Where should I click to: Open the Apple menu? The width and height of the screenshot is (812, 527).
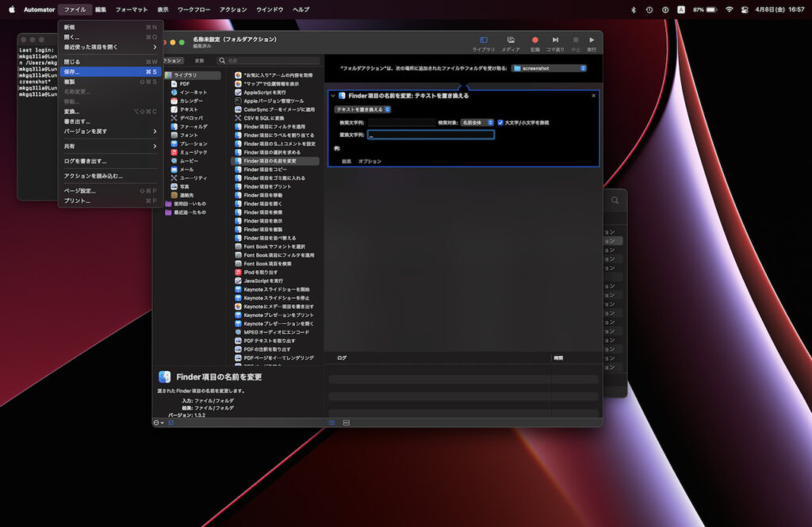coord(12,10)
